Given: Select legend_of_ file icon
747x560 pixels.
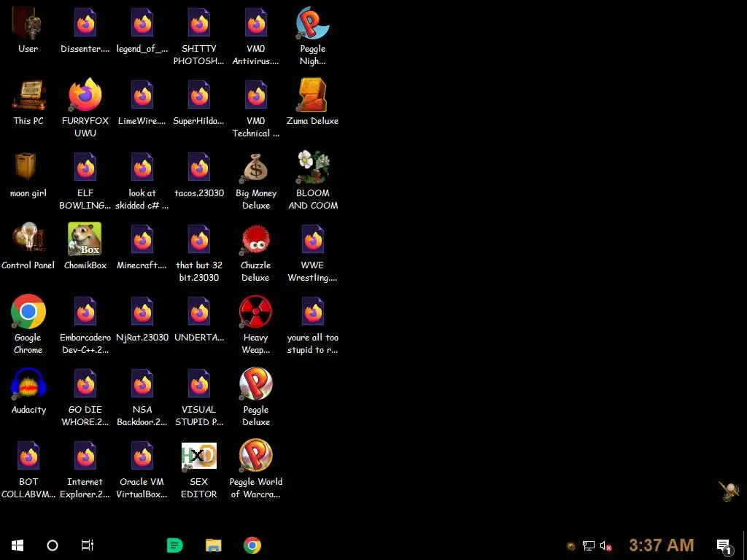Looking at the screenshot, I should pos(142,23).
